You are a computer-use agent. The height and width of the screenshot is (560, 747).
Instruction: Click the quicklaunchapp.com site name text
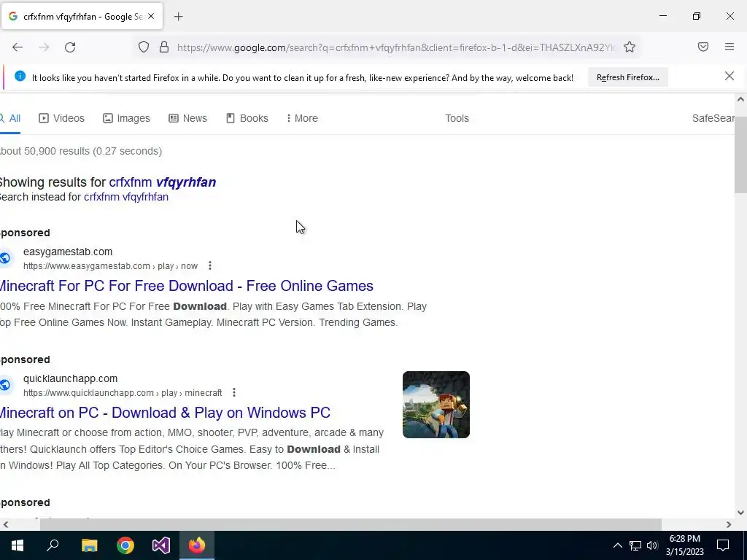point(70,378)
